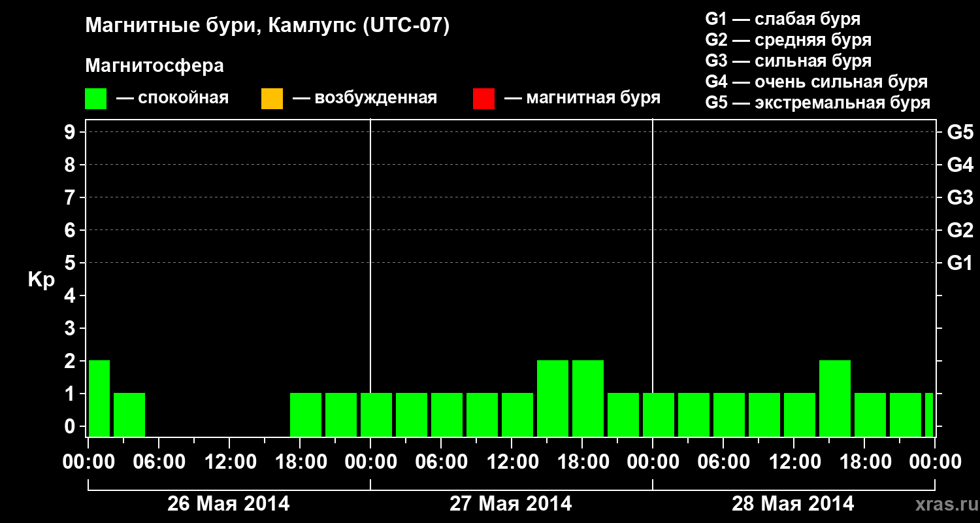980x523 pixels.
Task: Click the 'G4 — очень сильная буря' legend line
Action: point(817,81)
